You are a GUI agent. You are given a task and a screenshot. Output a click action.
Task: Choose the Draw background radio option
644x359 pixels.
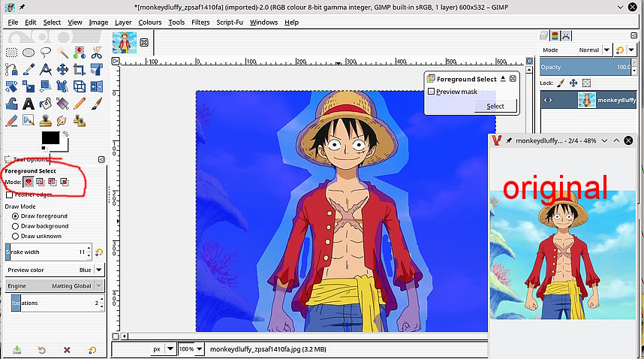15,226
